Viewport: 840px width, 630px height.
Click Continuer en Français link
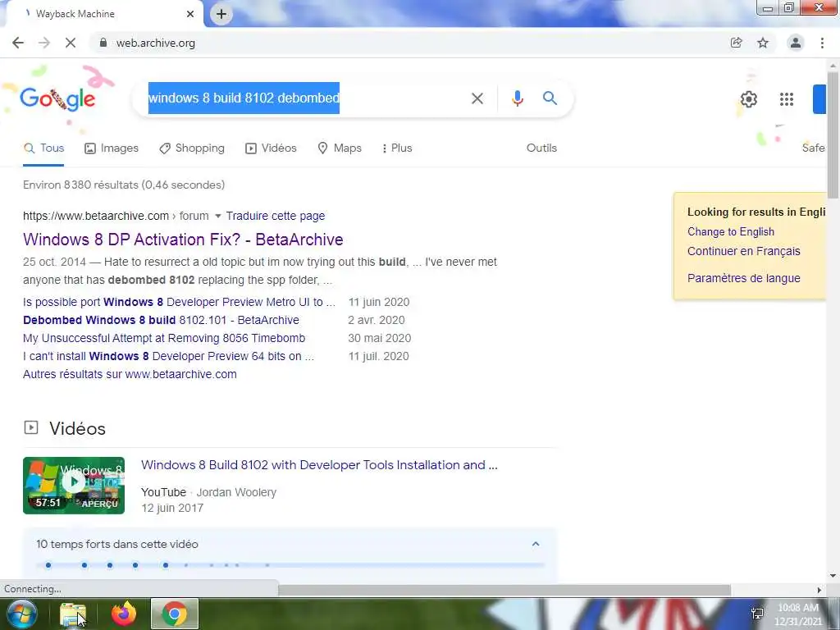pos(743,251)
